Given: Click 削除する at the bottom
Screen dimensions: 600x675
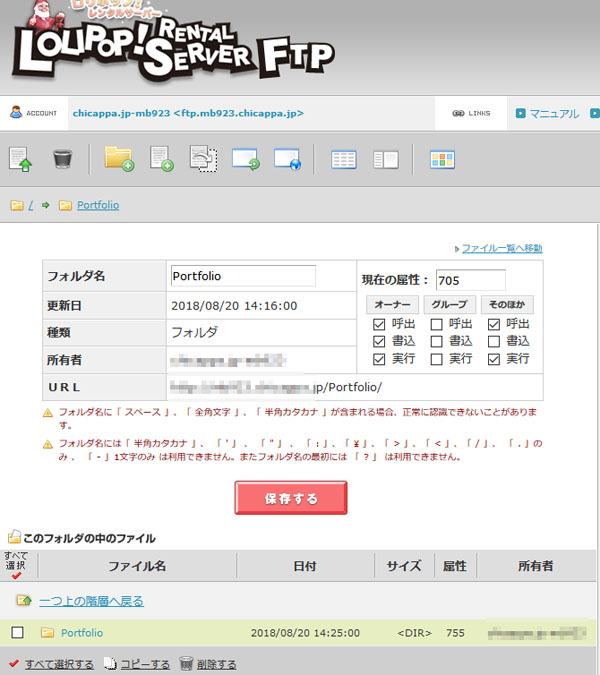Looking at the screenshot, I should [x=216, y=664].
